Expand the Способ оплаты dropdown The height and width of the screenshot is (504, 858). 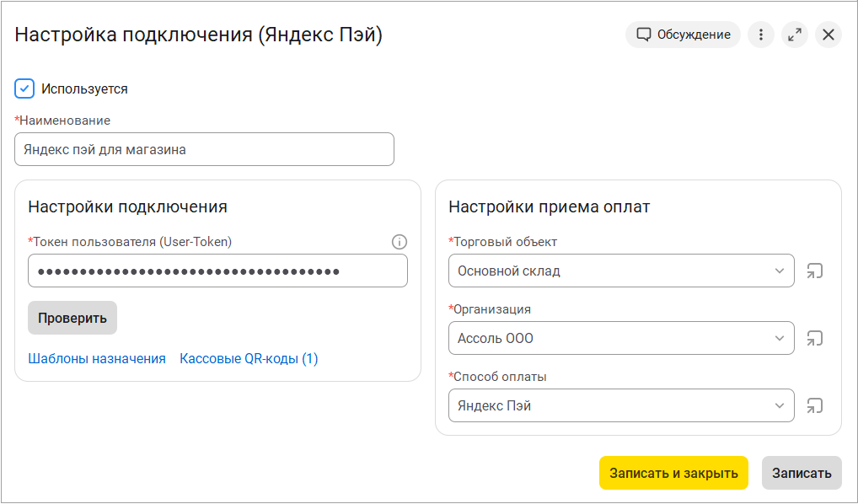coord(780,406)
